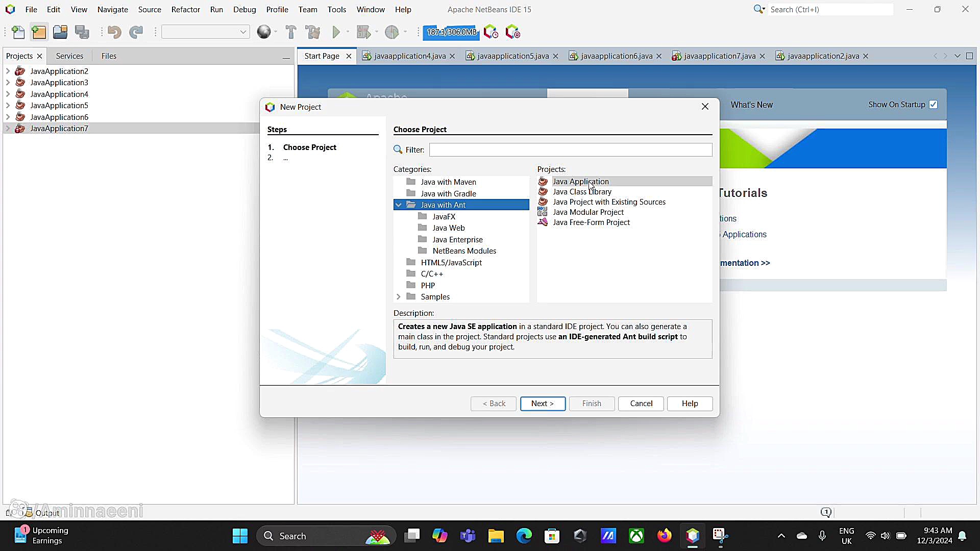Image resolution: width=980 pixels, height=551 pixels.
Task: Close the New Project dialog
Action: tap(705, 107)
